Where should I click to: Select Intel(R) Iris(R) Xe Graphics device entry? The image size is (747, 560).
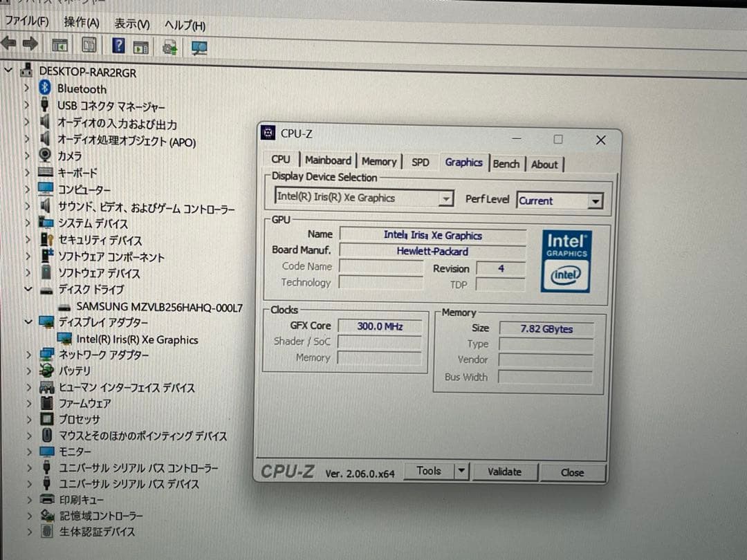(x=137, y=339)
